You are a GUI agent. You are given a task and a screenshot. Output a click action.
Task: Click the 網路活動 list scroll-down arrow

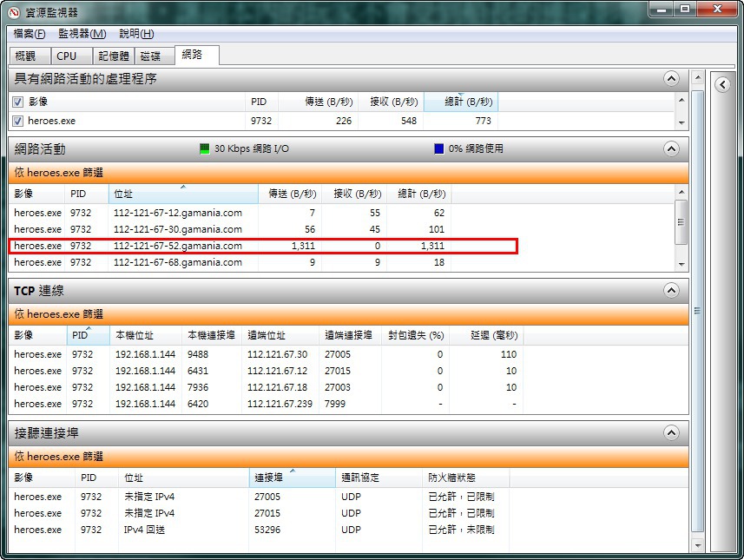pyautogui.click(x=681, y=264)
